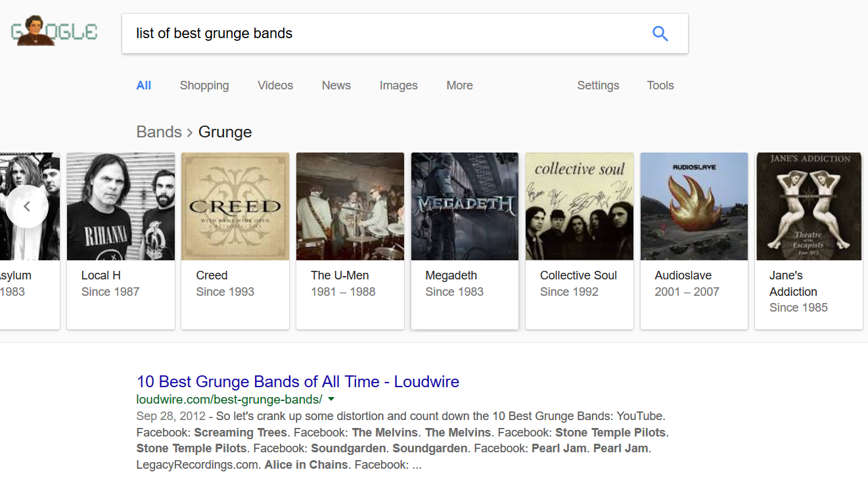Open the Collective Soul band photo

tap(579, 206)
